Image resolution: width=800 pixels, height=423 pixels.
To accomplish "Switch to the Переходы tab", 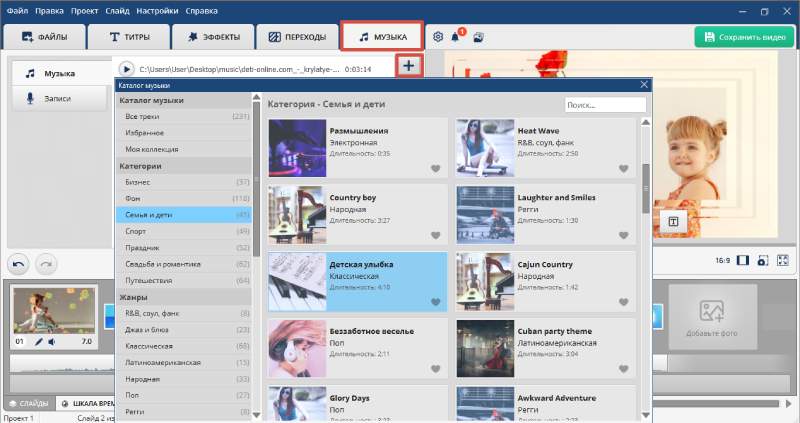I will pyautogui.click(x=297, y=37).
